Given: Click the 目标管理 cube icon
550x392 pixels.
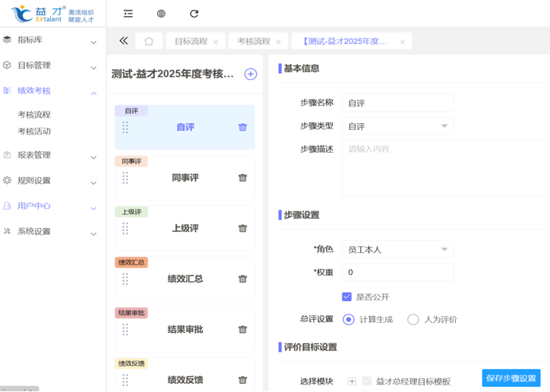Looking at the screenshot, I should click(x=7, y=65).
